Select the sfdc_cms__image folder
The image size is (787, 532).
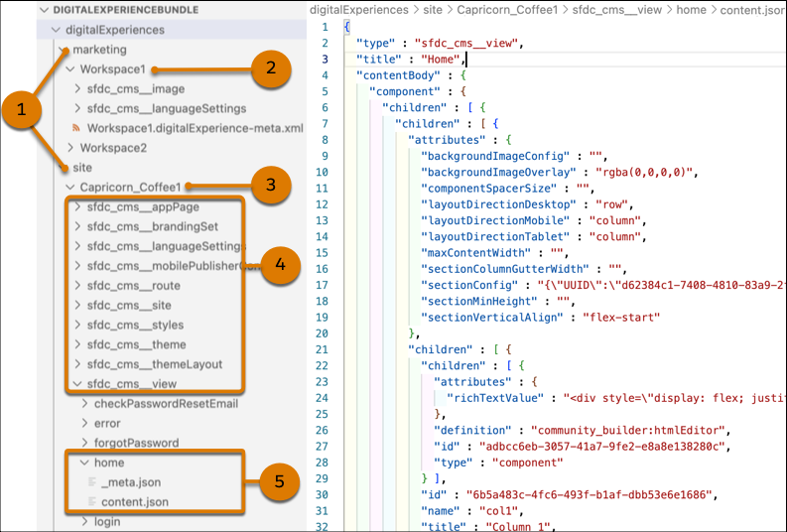pos(135,89)
